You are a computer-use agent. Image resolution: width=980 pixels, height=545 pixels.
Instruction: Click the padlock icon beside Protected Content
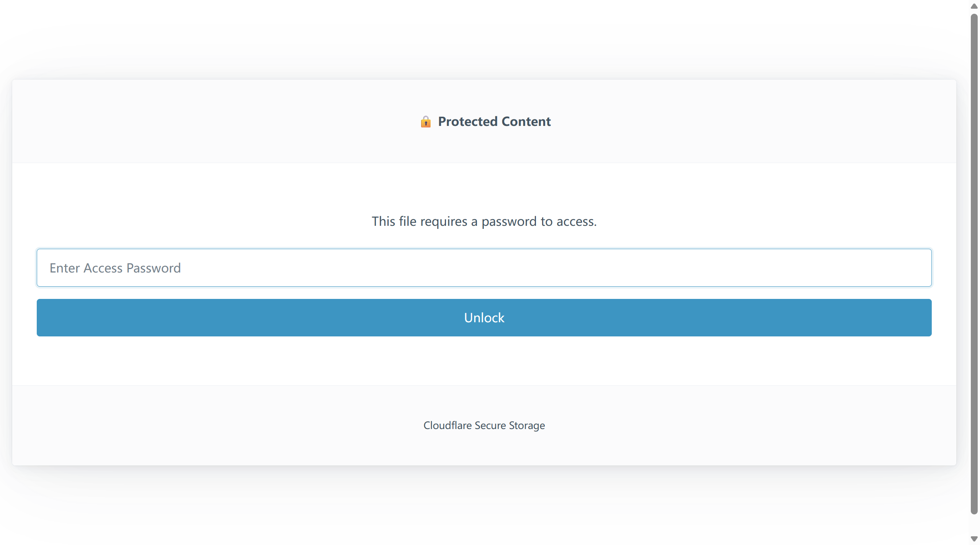pyautogui.click(x=425, y=122)
